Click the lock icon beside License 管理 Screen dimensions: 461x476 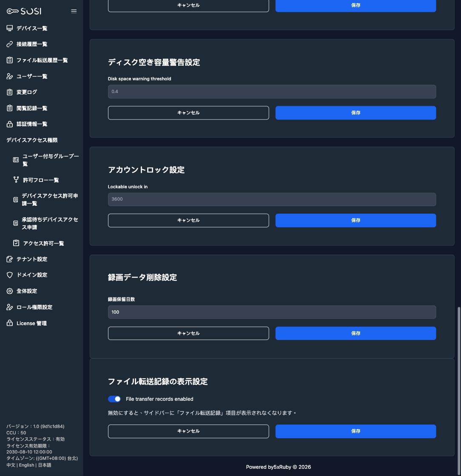point(10,323)
